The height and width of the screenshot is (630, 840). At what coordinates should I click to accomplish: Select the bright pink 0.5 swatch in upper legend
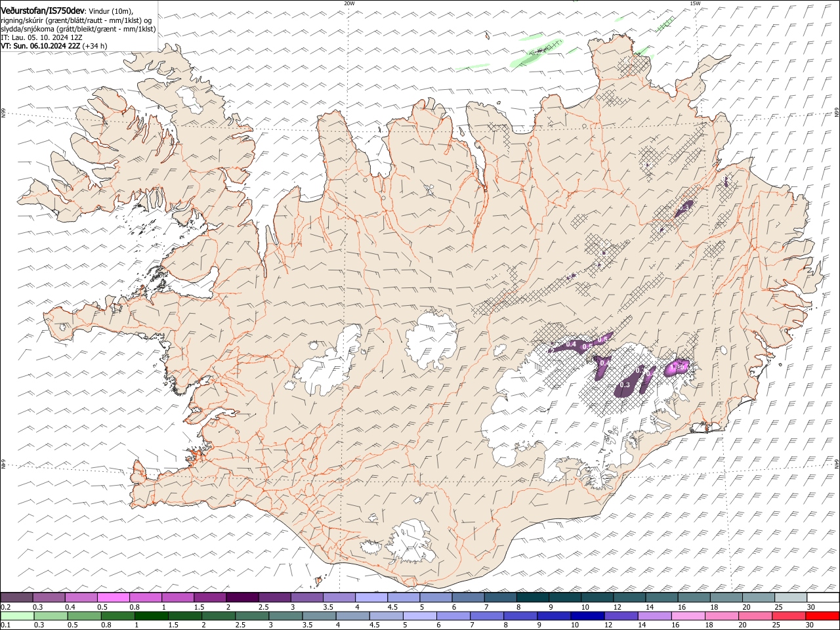point(114,597)
